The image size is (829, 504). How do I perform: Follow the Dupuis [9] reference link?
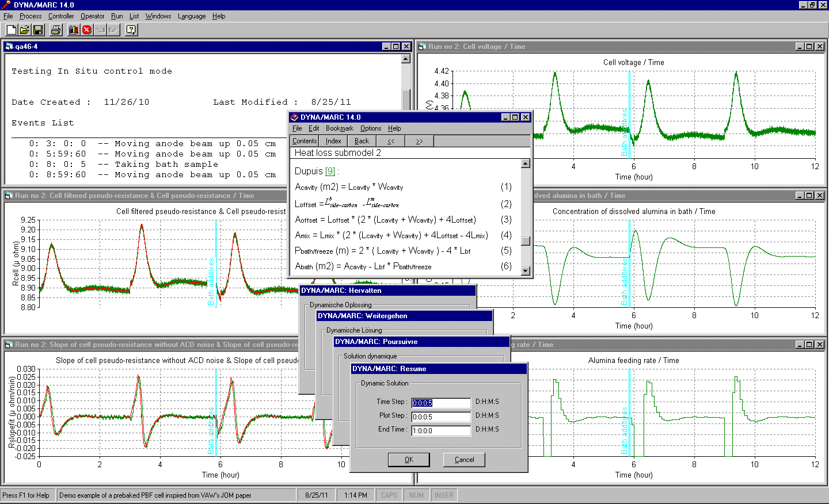point(330,171)
